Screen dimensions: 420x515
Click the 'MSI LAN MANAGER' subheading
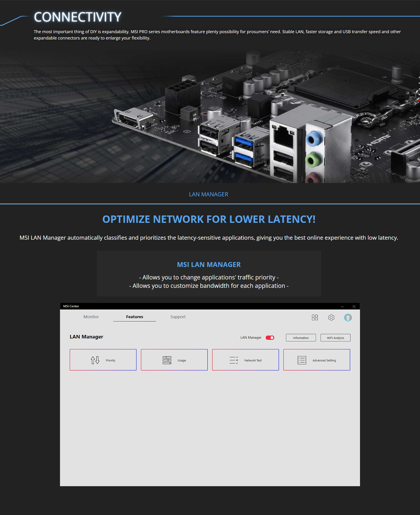[x=209, y=264]
